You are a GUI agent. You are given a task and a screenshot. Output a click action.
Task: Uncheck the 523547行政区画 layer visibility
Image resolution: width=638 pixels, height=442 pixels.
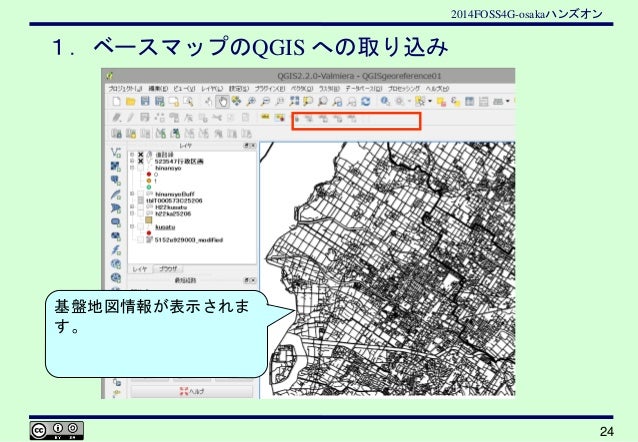[140, 162]
